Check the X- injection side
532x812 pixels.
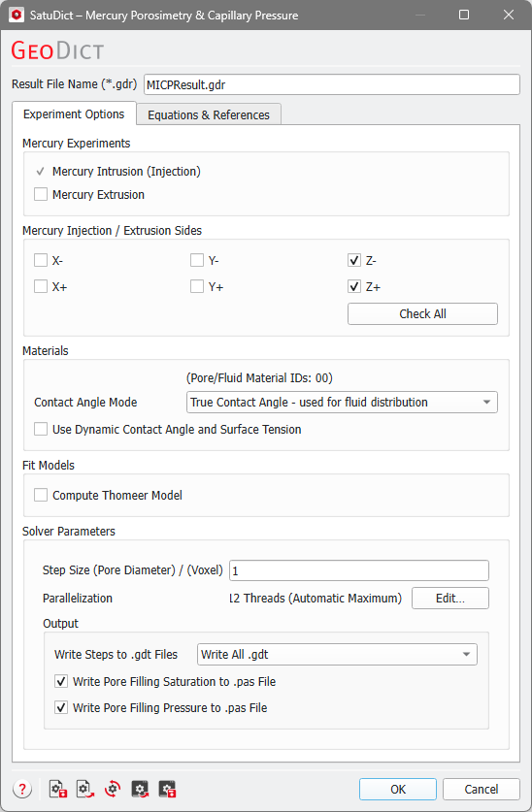[x=41, y=260]
